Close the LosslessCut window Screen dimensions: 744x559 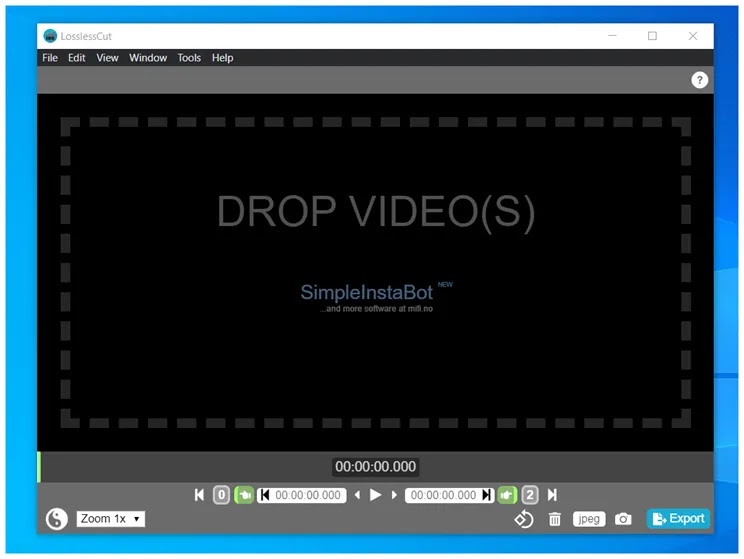click(693, 36)
